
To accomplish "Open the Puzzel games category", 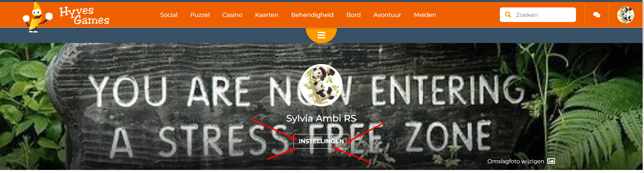I will (200, 15).
